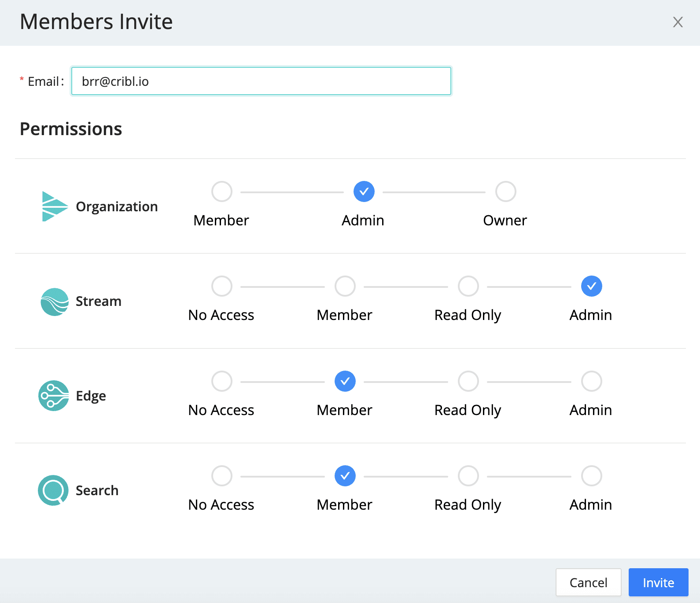Set Stream permission to No Access
700x603 pixels.
(222, 287)
